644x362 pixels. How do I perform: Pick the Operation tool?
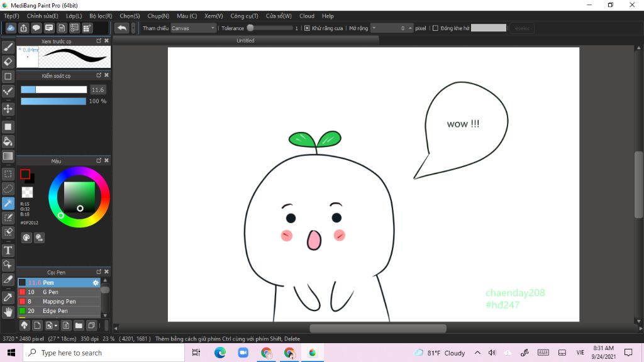[x=8, y=265]
